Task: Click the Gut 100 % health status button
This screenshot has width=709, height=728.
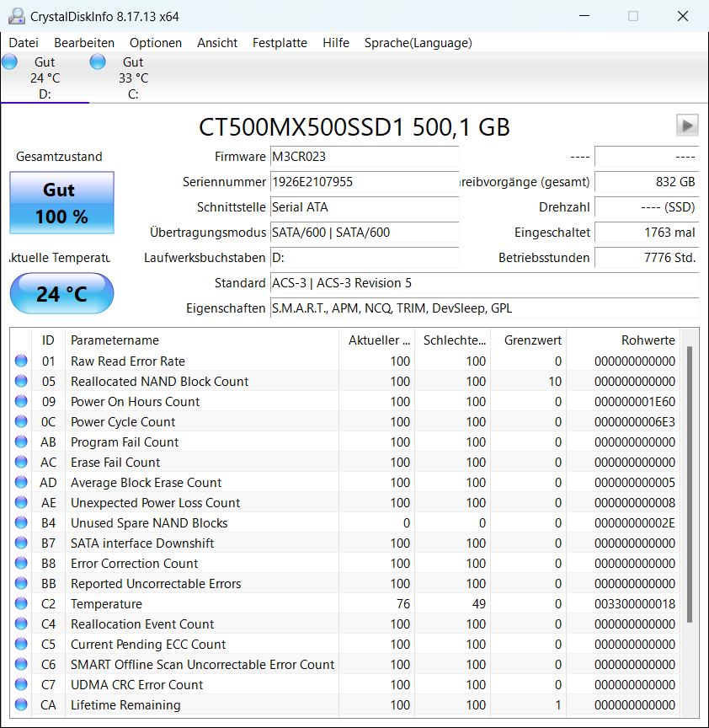Action: (61, 203)
